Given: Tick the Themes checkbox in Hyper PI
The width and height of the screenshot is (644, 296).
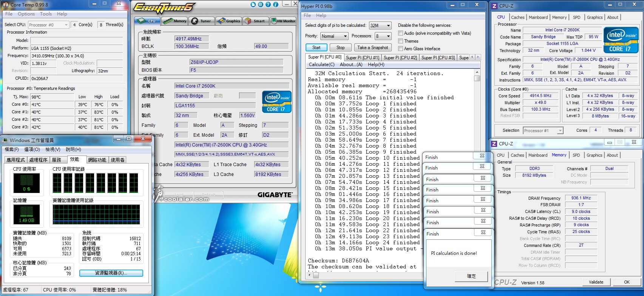Looking at the screenshot, I should coord(401,41).
